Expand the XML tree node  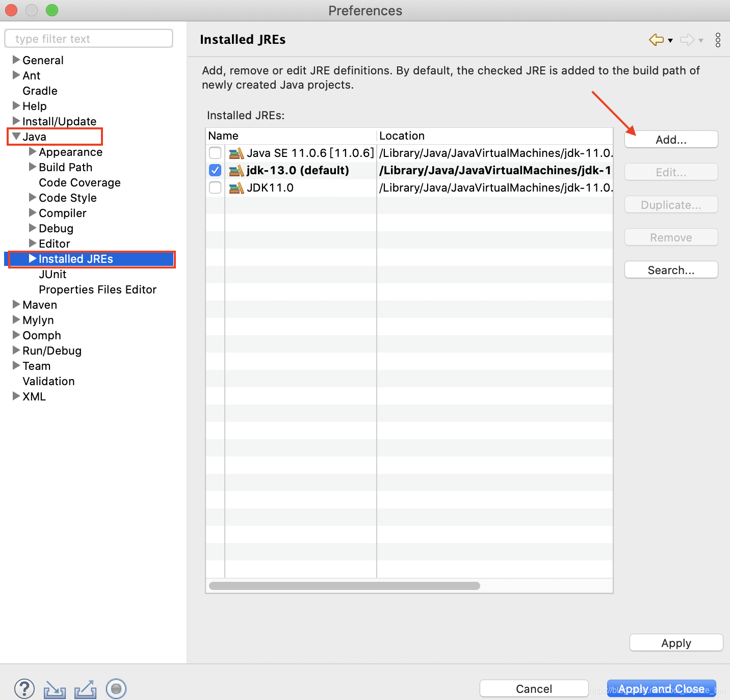[16, 396]
